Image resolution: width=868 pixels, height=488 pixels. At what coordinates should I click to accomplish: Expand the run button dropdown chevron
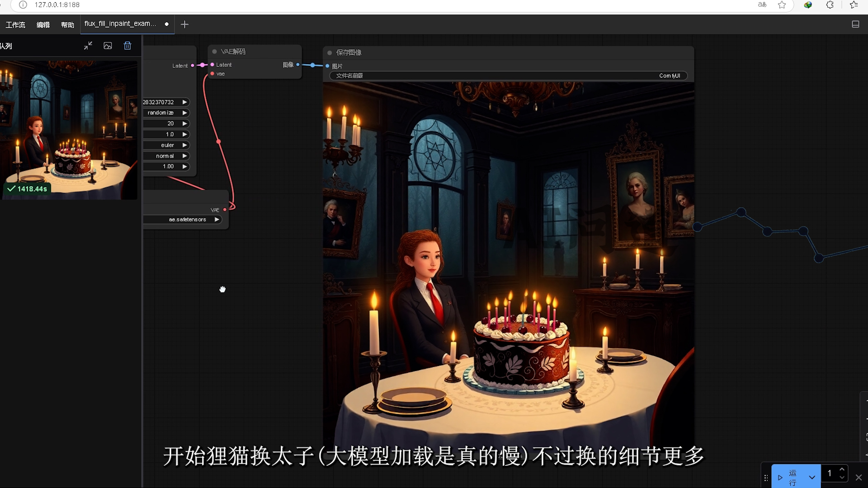click(x=812, y=477)
